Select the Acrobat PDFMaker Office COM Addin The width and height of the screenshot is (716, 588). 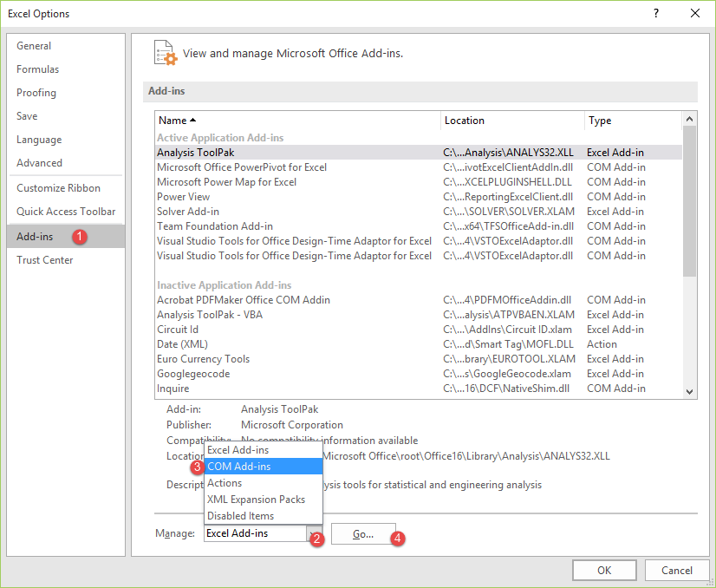coord(260,299)
